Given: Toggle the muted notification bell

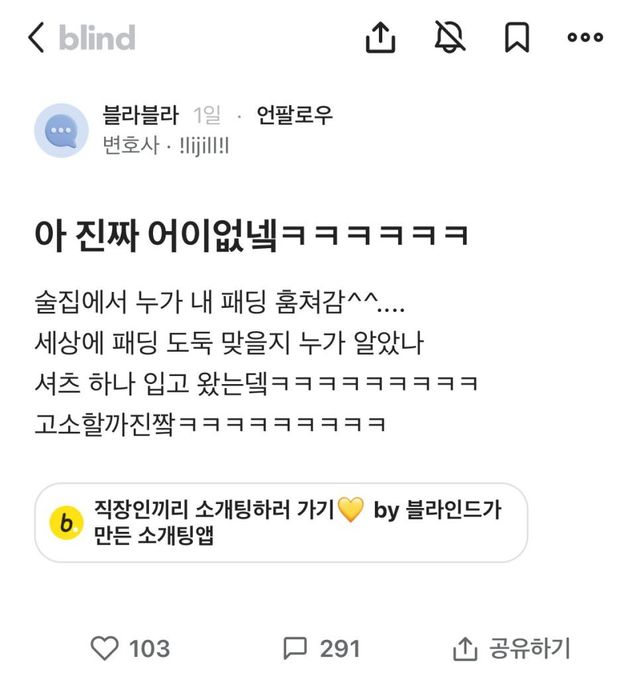Looking at the screenshot, I should tap(450, 37).
